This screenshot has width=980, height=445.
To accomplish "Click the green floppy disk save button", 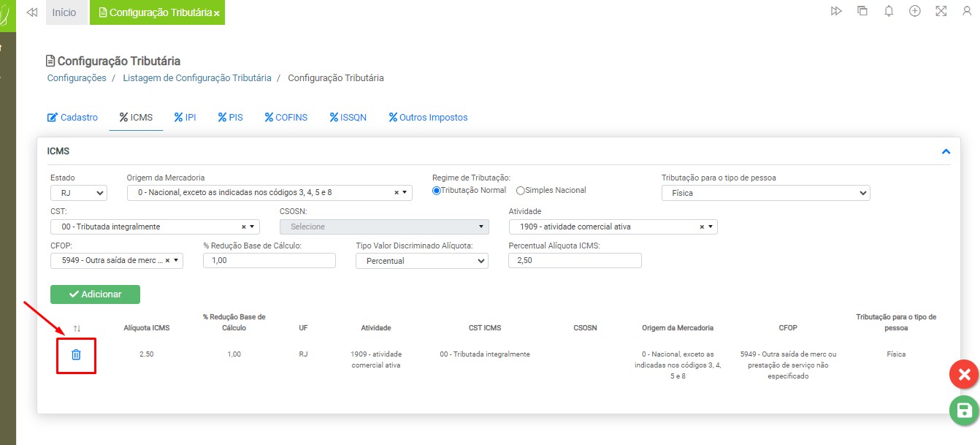I will (963, 410).
